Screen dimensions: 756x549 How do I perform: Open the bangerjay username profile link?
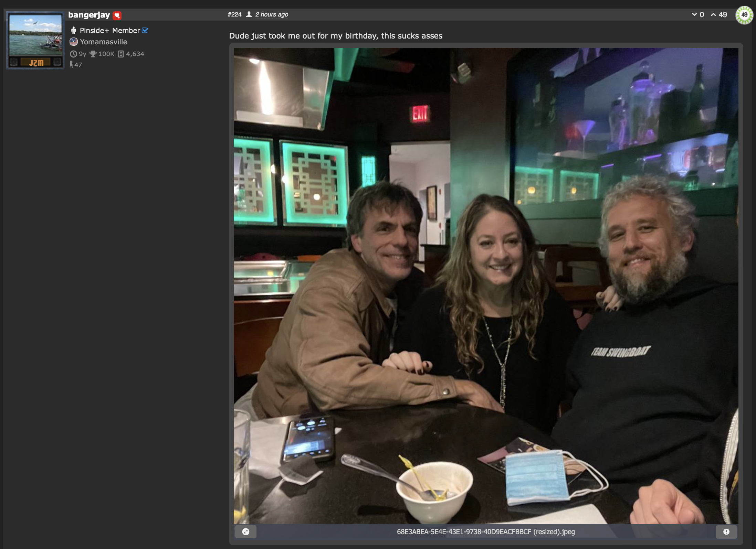(x=89, y=15)
